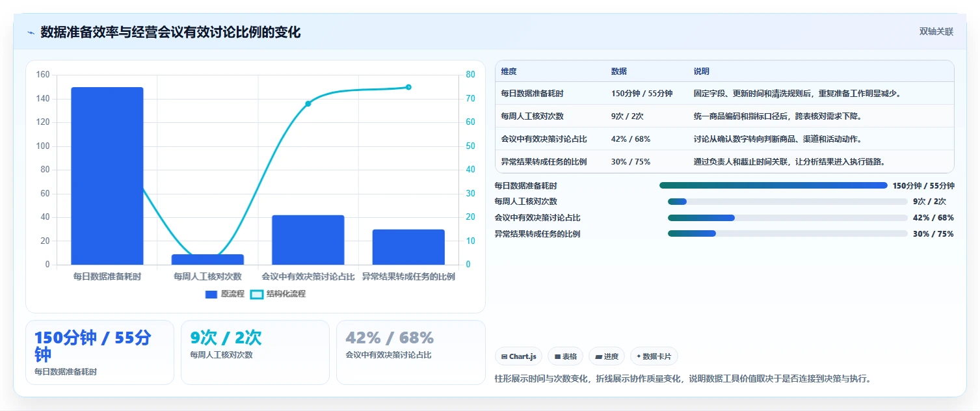Select the blue bar for 每日数据准备耗时
The image size is (980, 411).
[x=107, y=176]
